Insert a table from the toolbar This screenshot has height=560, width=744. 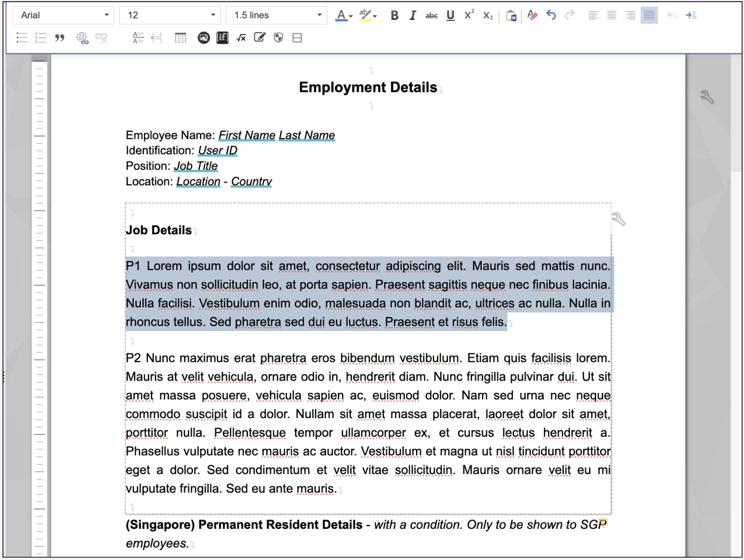click(181, 38)
